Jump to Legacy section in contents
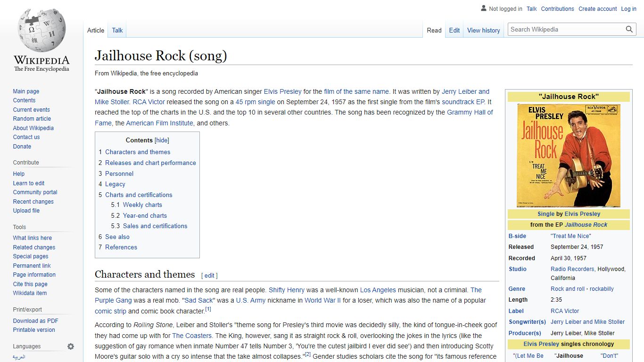The height and width of the screenshot is (362, 644). (x=115, y=184)
